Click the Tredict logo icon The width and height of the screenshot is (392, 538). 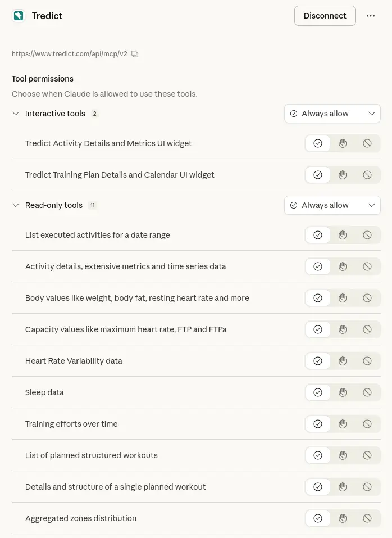tap(19, 16)
